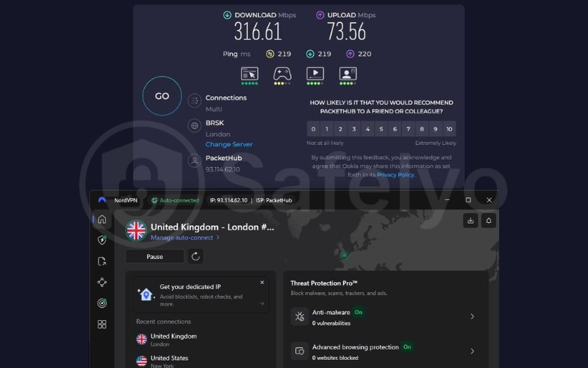This screenshot has width=588, height=368.
Task: Click the Connections multi icon
Action: click(x=194, y=101)
